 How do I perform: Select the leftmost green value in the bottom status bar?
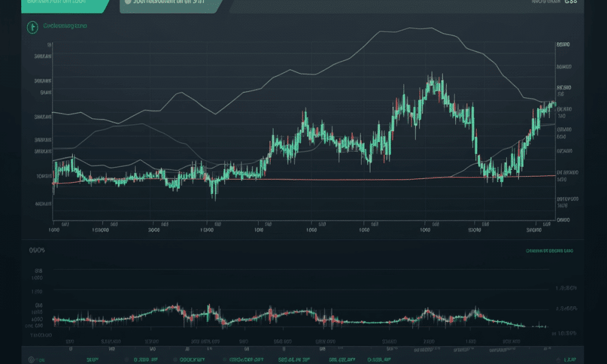91,360
